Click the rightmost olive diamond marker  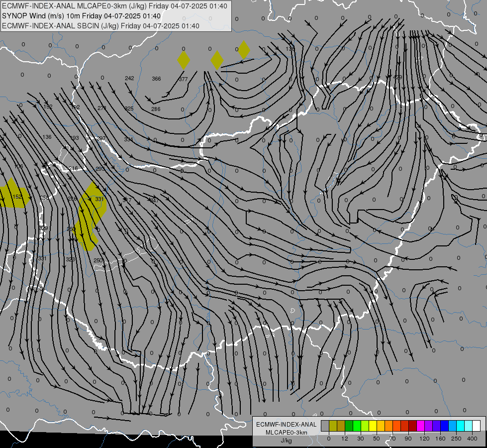tap(244, 50)
